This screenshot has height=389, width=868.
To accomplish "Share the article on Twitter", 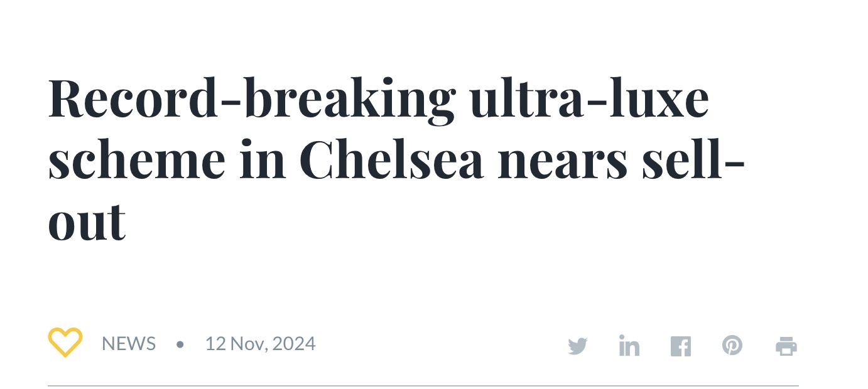I will click(x=577, y=346).
